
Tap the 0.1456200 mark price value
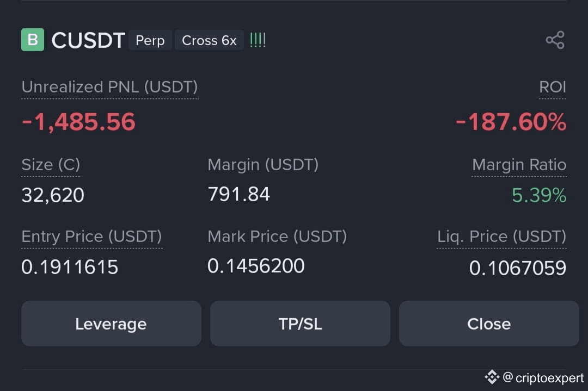pyautogui.click(x=256, y=266)
